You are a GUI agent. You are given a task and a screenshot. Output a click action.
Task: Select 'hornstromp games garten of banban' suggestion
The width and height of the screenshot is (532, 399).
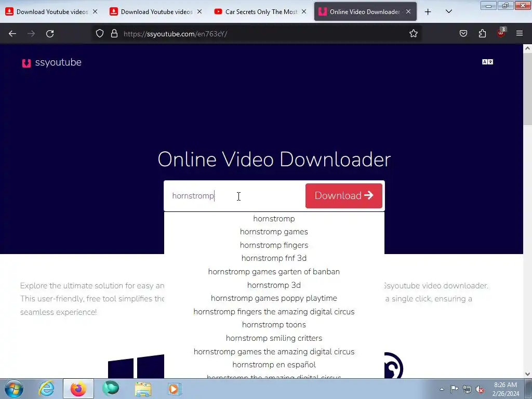point(274,272)
